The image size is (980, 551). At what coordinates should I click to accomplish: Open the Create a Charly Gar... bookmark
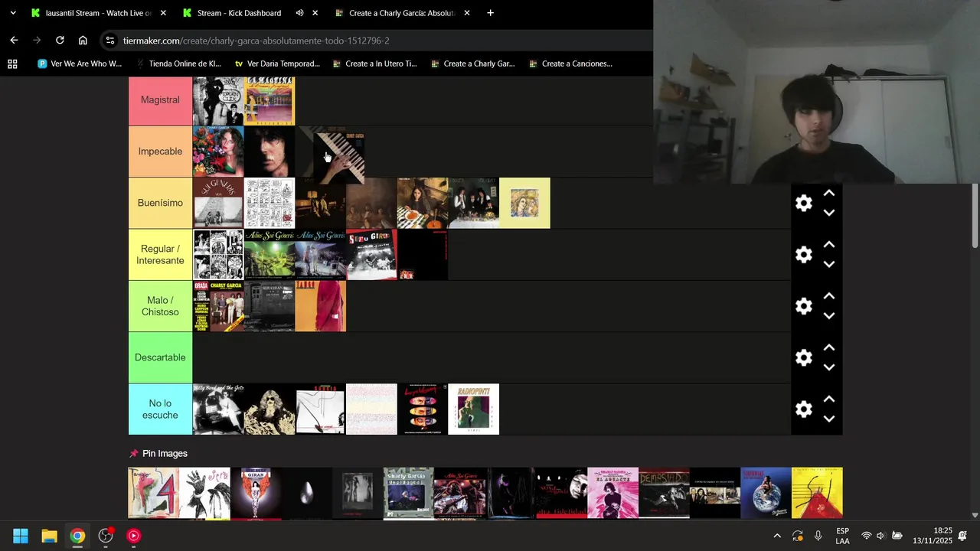(473, 64)
